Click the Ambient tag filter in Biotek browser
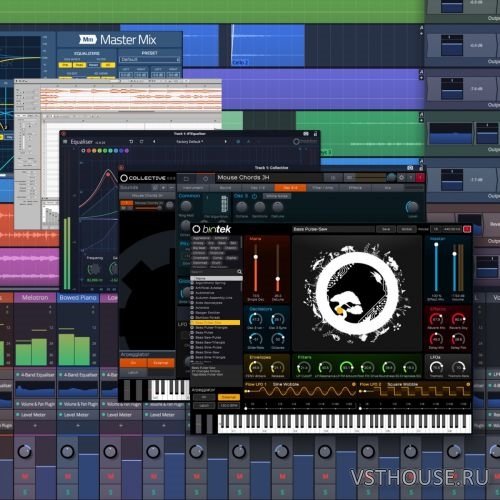 (220, 238)
